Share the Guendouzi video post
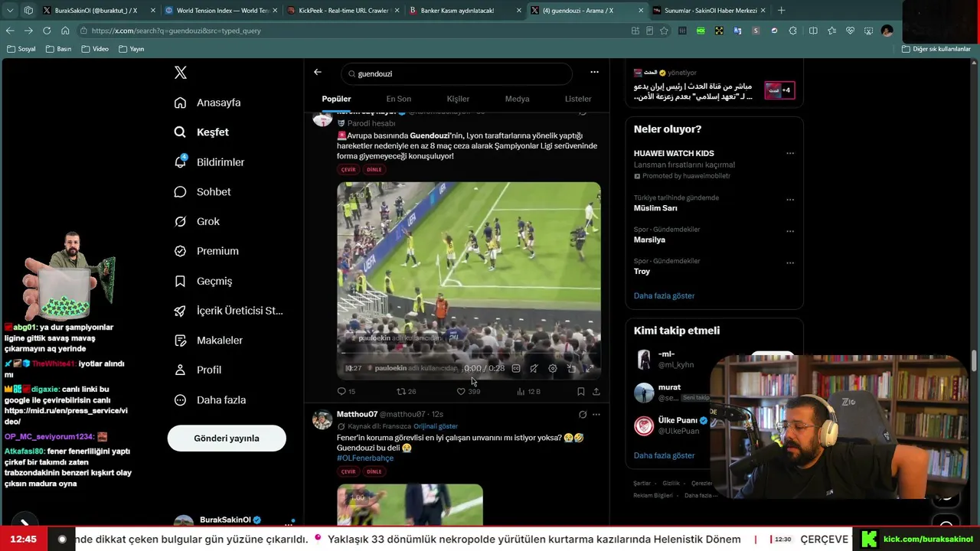Viewport: 980px width, 551px height. 596,392
